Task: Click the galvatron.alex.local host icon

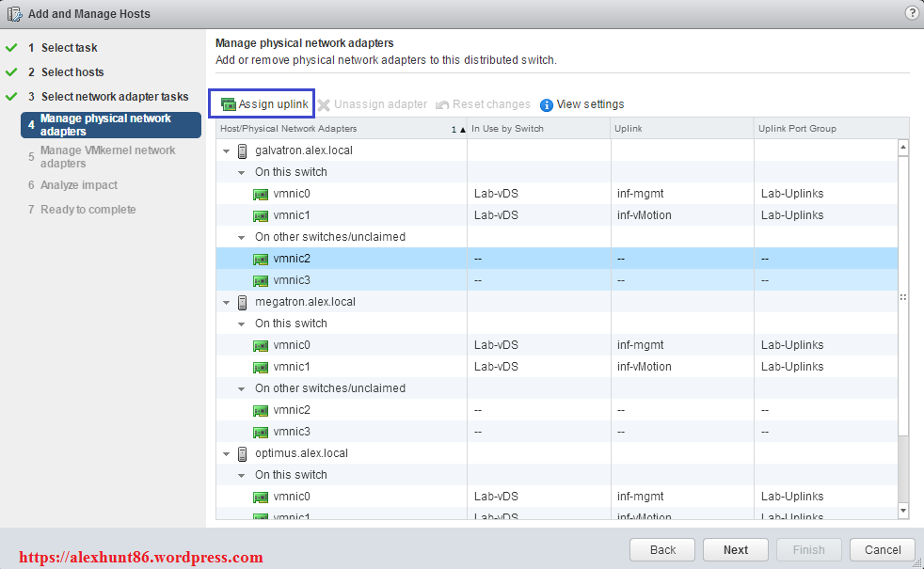Action: (243, 150)
